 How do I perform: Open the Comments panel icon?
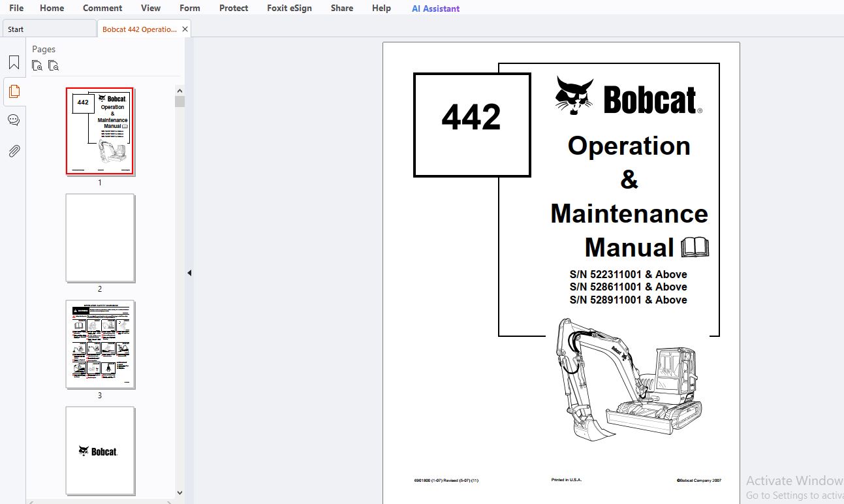point(14,120)
